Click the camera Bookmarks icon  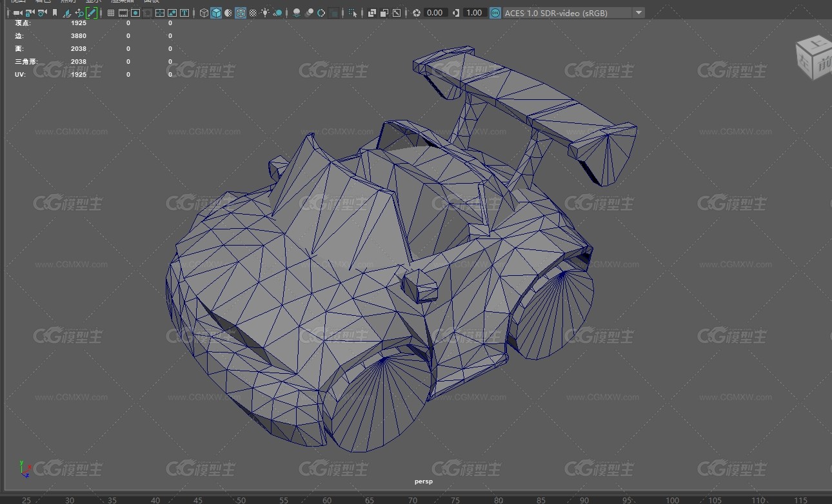[x=55, y=13]
